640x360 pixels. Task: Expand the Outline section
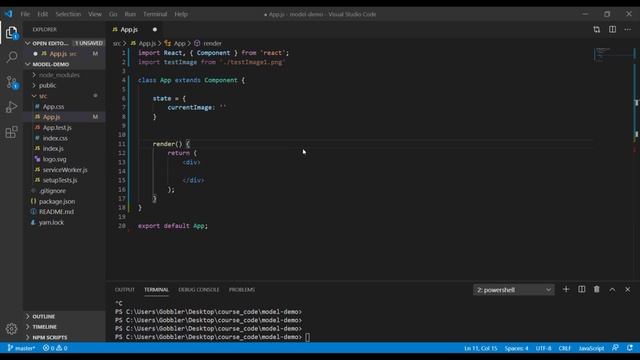click(64, 316)
